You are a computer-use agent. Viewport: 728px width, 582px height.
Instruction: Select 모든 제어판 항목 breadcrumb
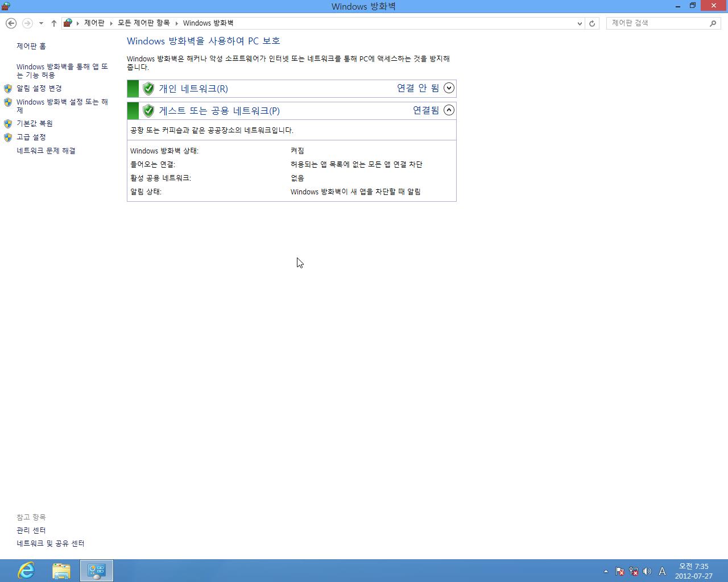tap(143, 23)
